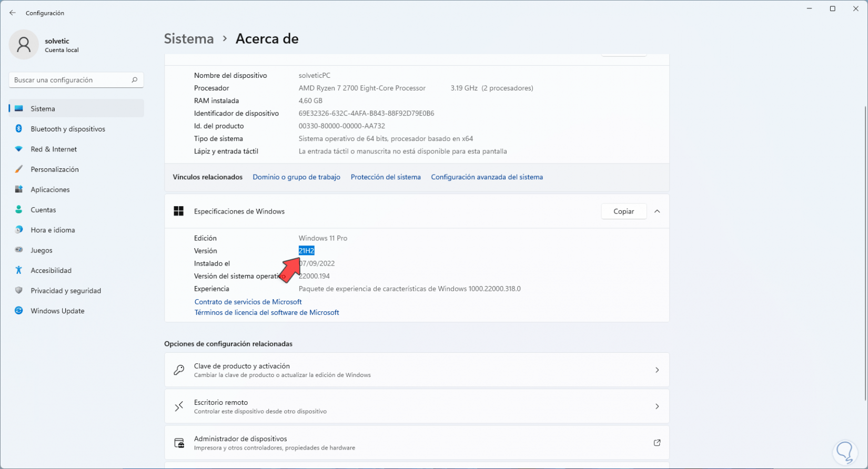Click the Administrador de dispositivos icon
Viewport: 868px width, 469px height.
[179, 443]
